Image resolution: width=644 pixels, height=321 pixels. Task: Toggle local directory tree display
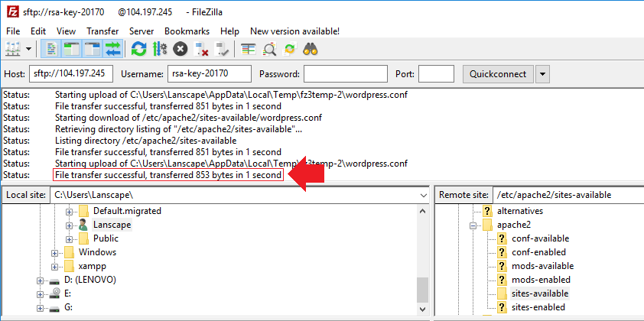(73, 50)
